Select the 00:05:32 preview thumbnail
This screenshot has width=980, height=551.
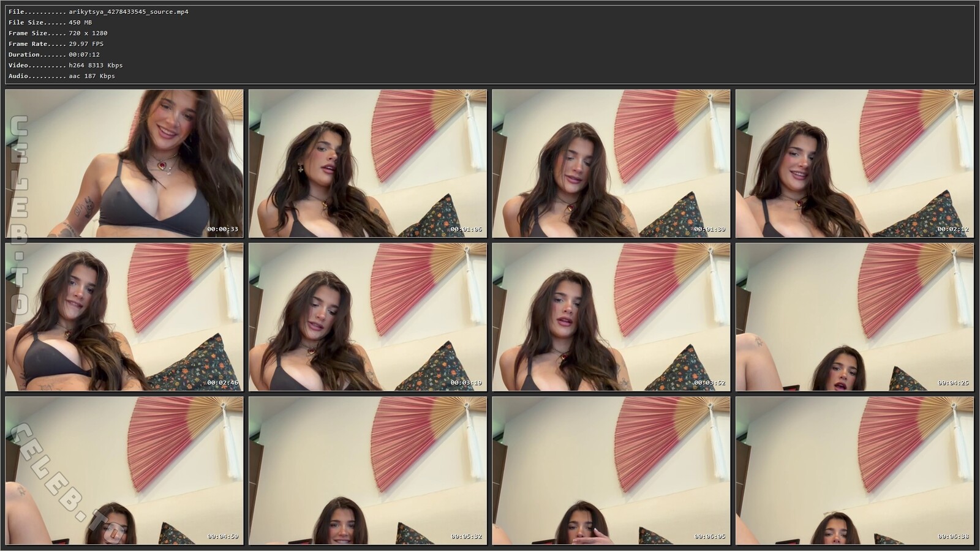point(367,471)
